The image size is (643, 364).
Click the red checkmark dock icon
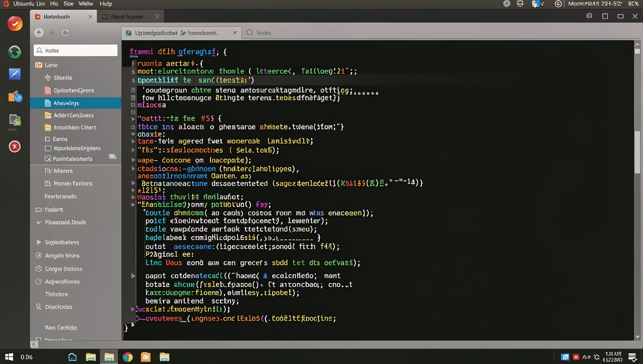[15, 24]
